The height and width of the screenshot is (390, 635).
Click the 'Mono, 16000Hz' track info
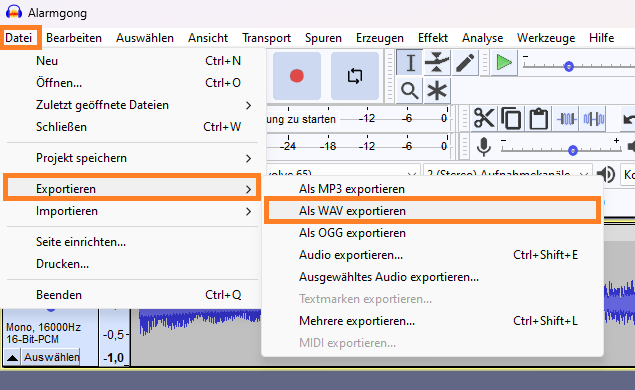pyautogui.click(x=43, y=327)
